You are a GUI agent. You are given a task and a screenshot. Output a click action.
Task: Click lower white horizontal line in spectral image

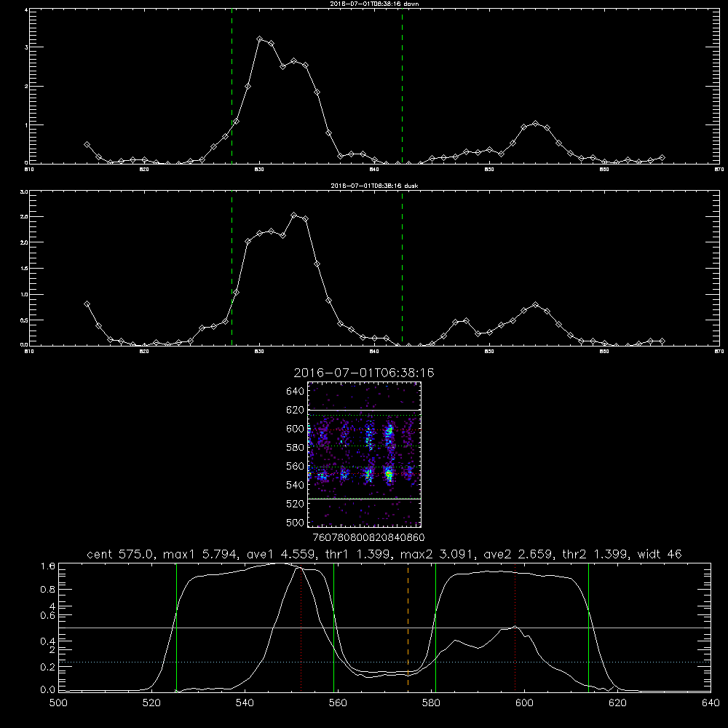point(365,499)
